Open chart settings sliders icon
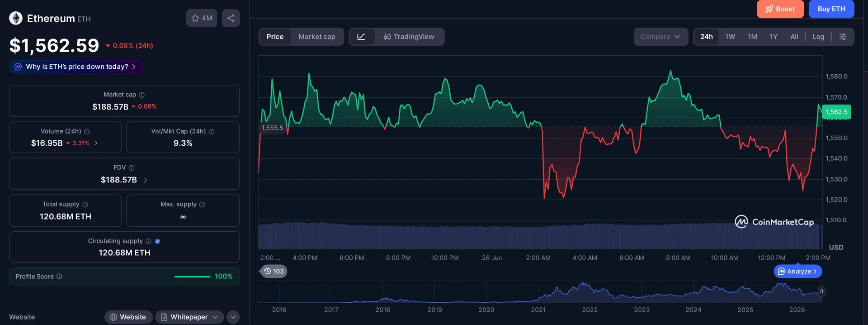Image resolution: width=868 pixels, height=325 pixels. click(x=843, y=37)
